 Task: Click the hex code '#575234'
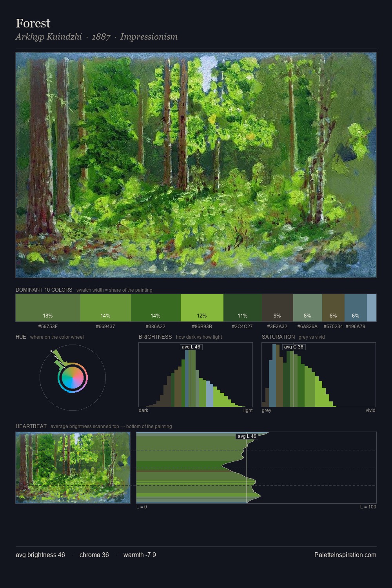tap(333, 326)
